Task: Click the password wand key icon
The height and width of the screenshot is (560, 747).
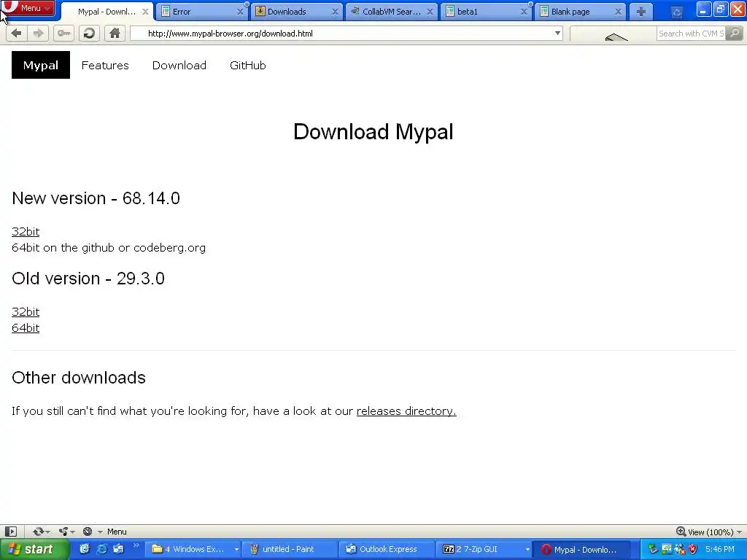Action: pos(63,34)
